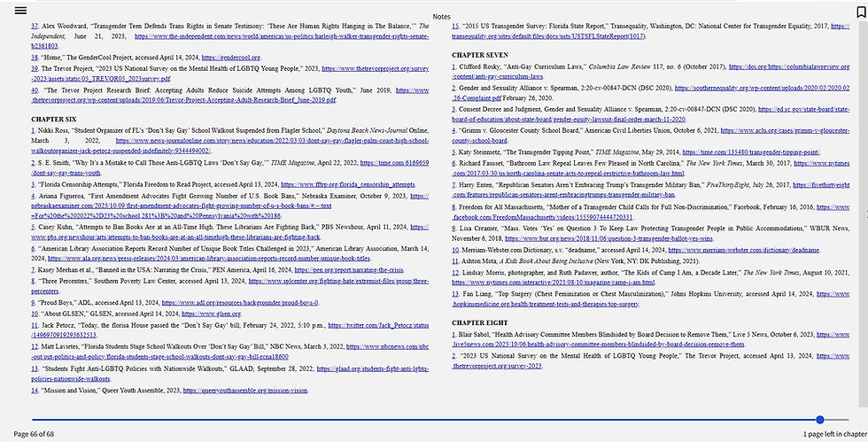This screenshot has width=868, height=442.
Task: Open glaad.org students-fight link
Action: click(373, 368)
